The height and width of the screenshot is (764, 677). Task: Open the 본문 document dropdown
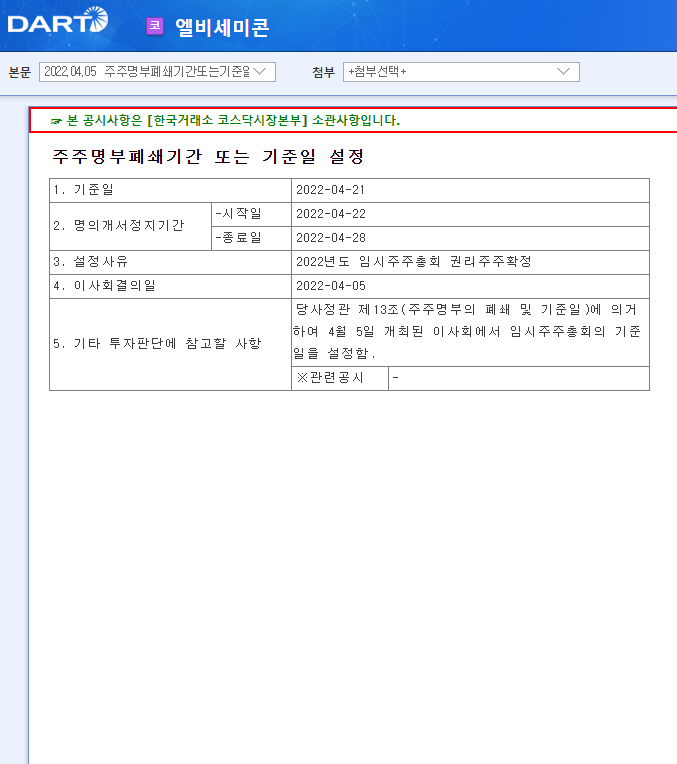(157, 72)
